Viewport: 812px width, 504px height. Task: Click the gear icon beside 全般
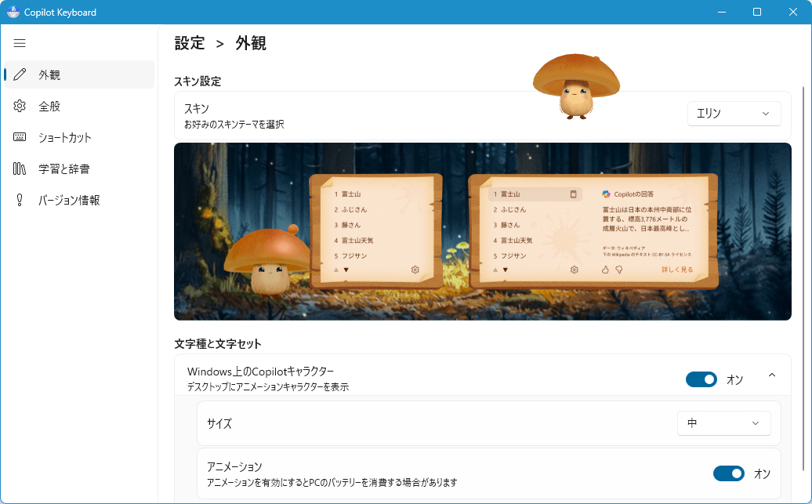pos(20,106)
